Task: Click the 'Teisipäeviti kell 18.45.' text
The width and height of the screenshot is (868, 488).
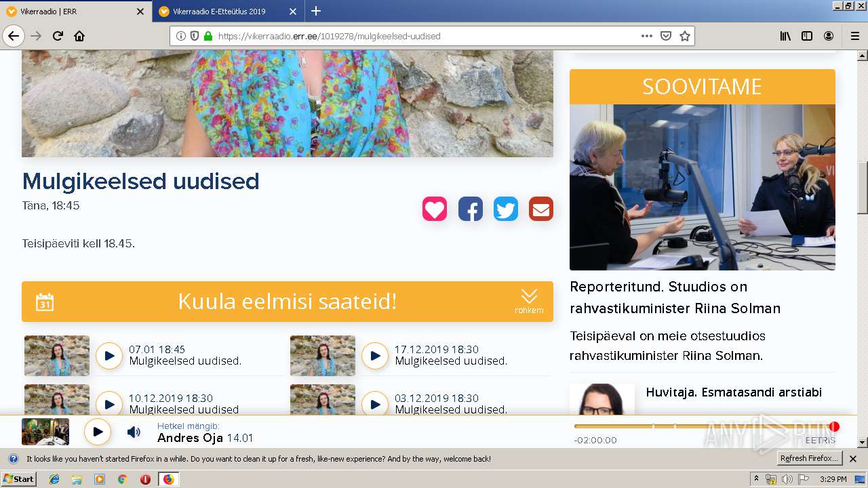Action: 79,243
